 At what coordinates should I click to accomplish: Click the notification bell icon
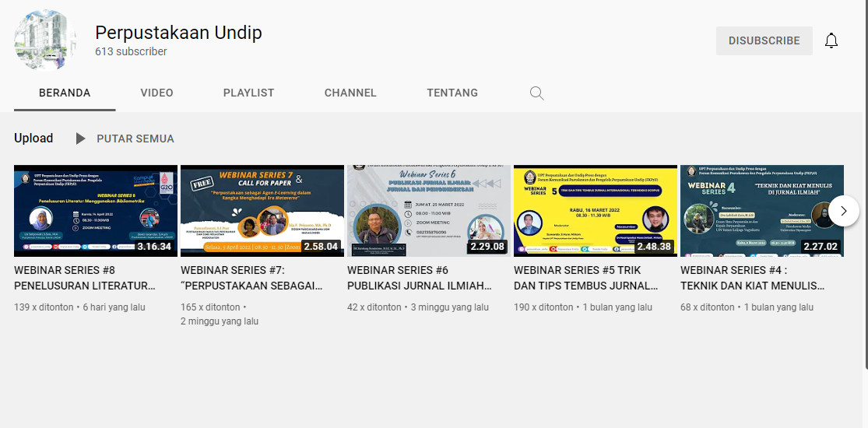[831, 40]
